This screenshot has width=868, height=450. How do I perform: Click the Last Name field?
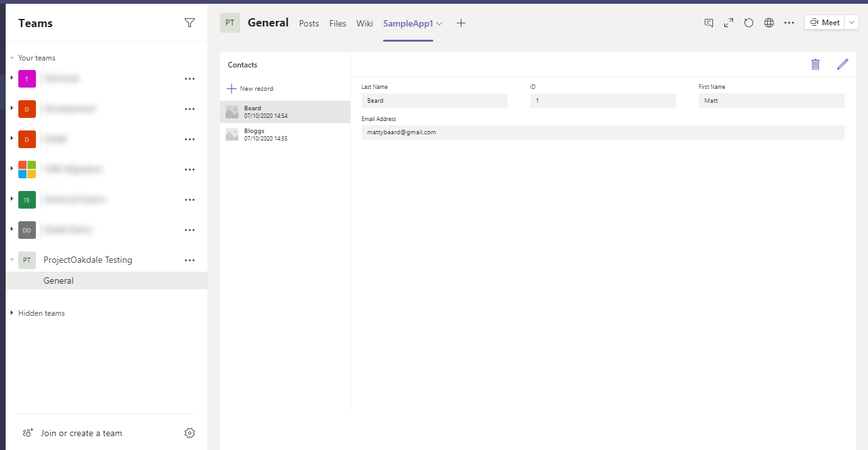tap(434, 101)
